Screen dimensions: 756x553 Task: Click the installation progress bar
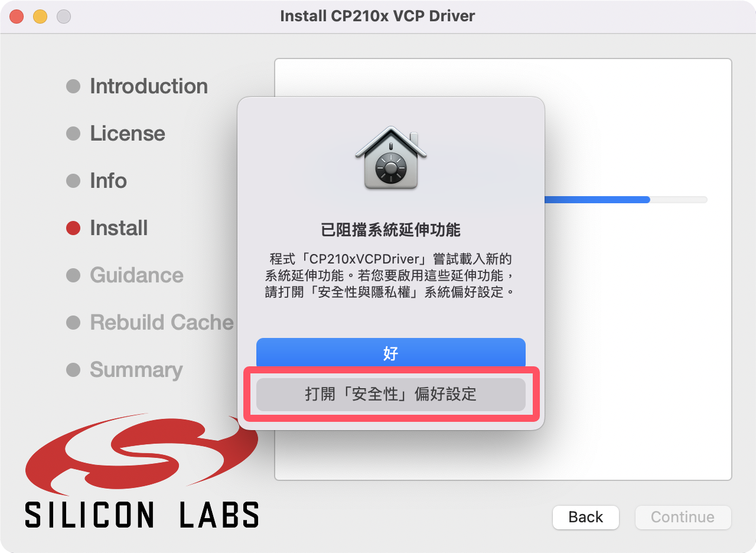point(625,200)
